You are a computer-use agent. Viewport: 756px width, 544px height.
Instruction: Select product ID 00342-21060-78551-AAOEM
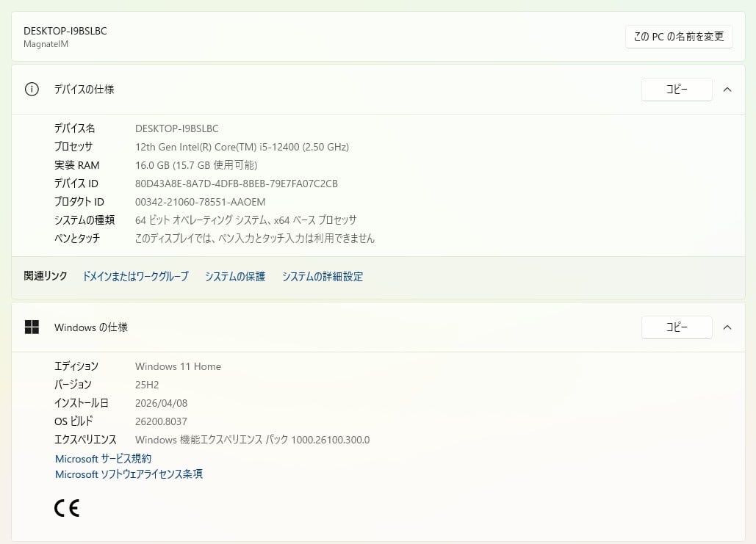[x=200, y=202]
